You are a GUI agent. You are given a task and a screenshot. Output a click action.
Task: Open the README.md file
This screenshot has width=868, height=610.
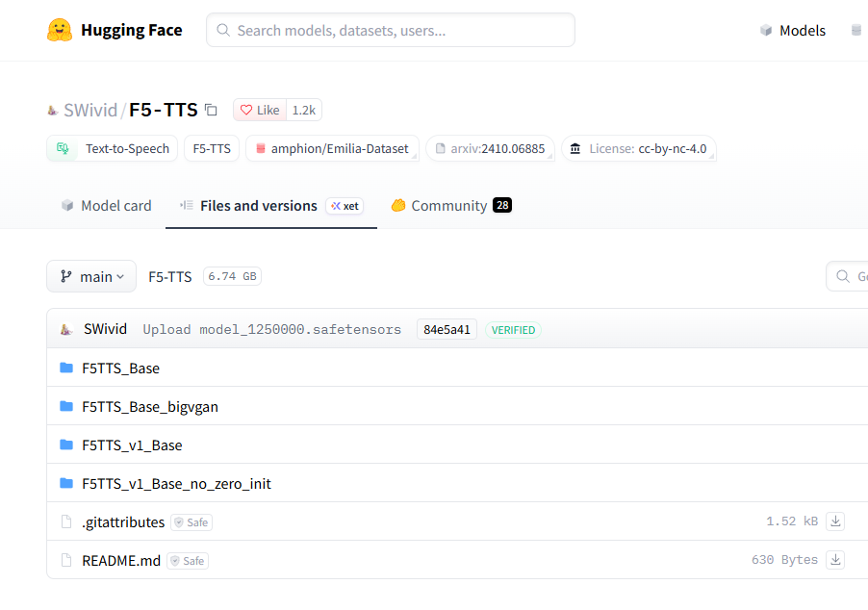tap(121, 561)
